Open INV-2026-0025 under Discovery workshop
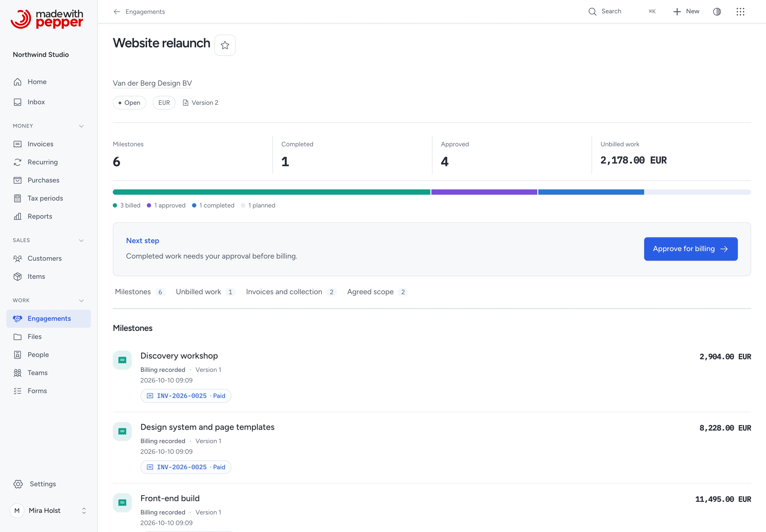Image resolution: width=766 pixels, height=532 pixels. (x=186, y=396)
